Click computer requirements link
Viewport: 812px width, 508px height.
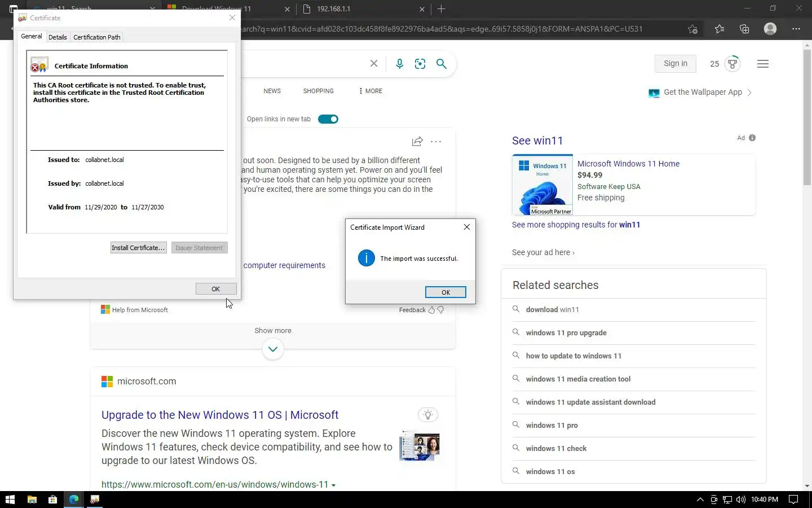point(284,265)
